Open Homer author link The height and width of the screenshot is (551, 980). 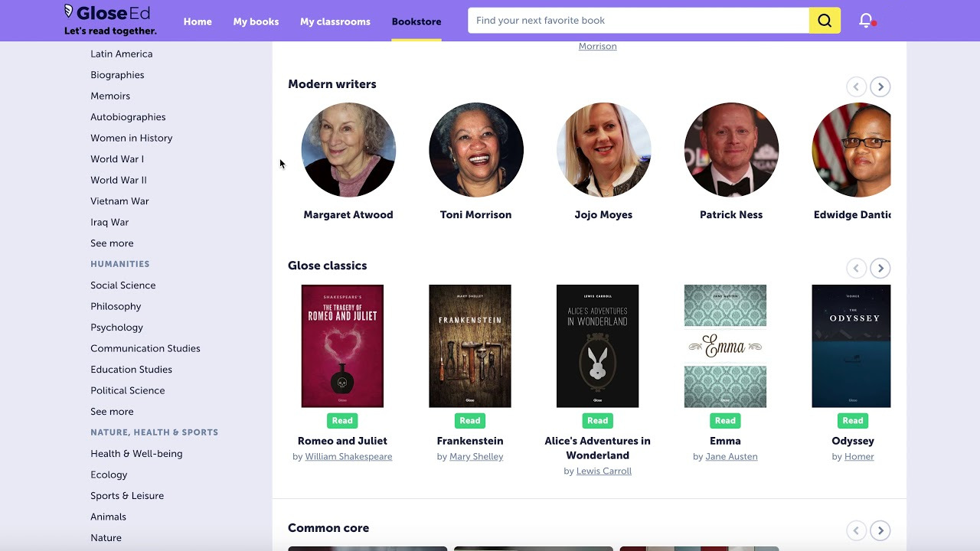tap(859, 457)
